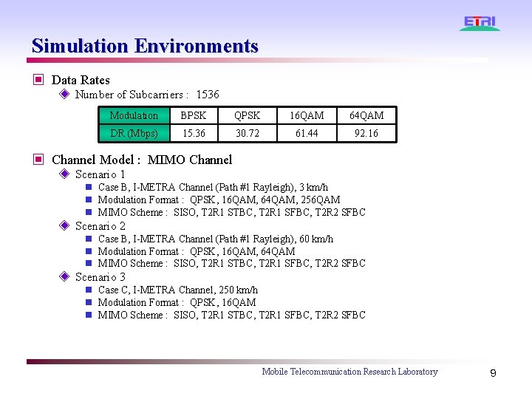Select the 64QAM table cell
532x399 pixels.
(x=366, y=115)
